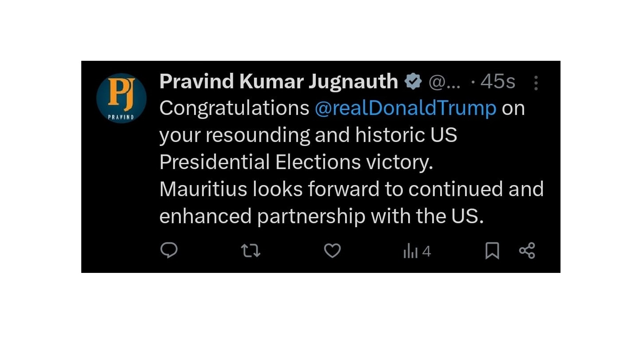Bookmark this tweet
This screenshot has width=644, height=343.
492,251
